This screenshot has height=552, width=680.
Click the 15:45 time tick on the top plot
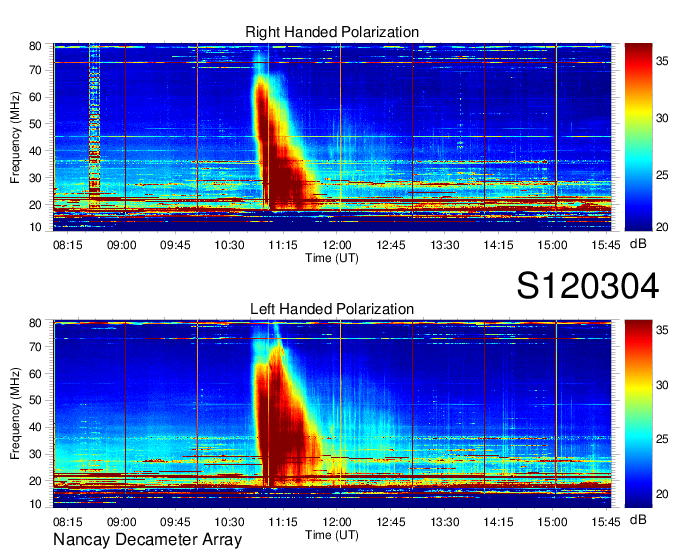[606, 245]
